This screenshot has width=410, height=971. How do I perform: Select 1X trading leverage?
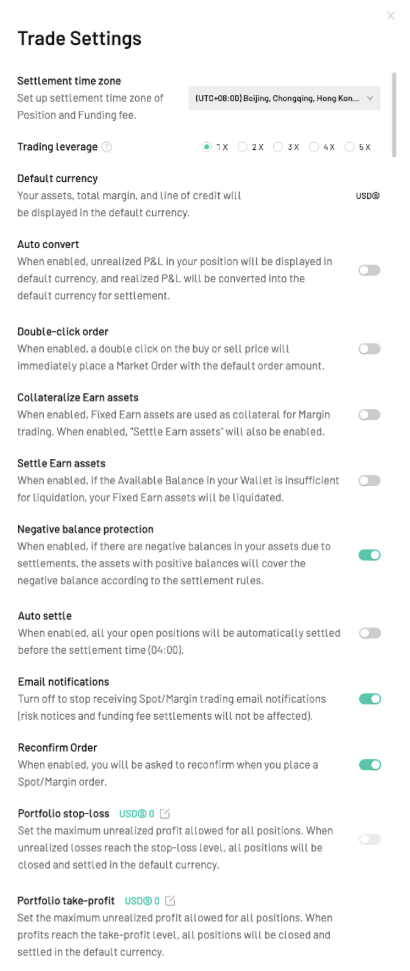click(x=215, y=147)
